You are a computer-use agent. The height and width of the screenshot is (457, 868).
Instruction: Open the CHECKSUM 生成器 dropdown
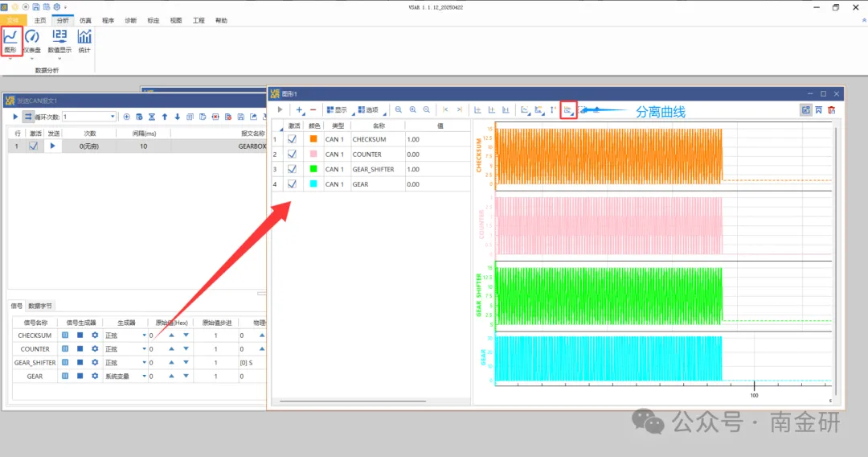(144, 336)
